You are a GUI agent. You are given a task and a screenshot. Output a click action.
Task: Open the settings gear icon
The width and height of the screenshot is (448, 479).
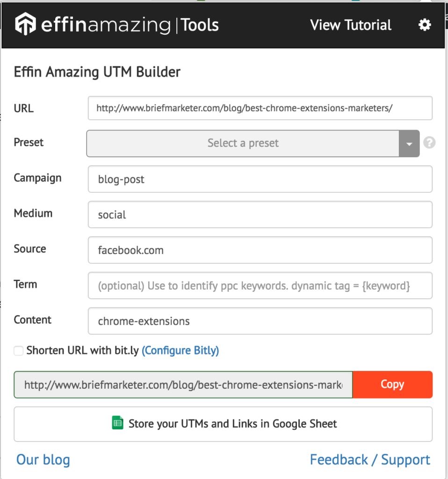pos(425,25)
